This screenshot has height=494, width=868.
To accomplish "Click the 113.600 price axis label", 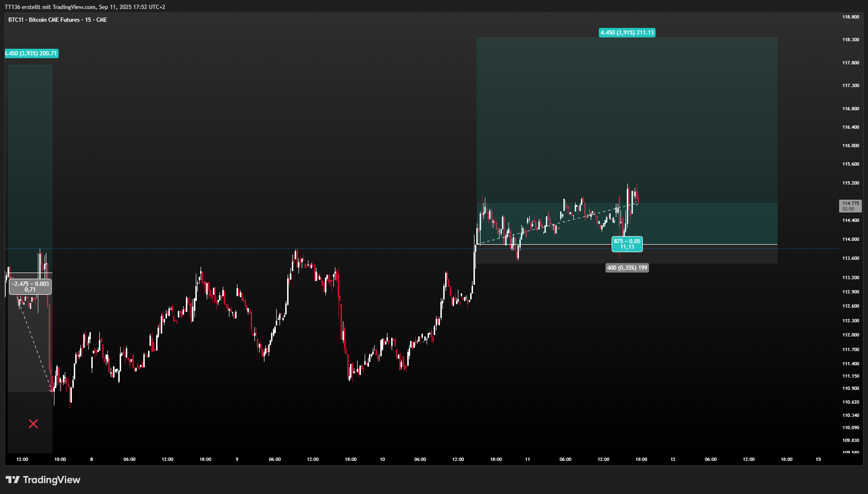I will pyautogui.click(x=850, y=258).
